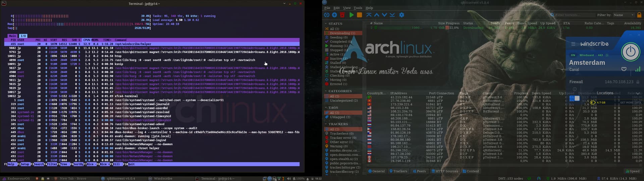
Task: Open the EndeavourOS application menu in the taskbar
Action: click(x=16, y=179)
